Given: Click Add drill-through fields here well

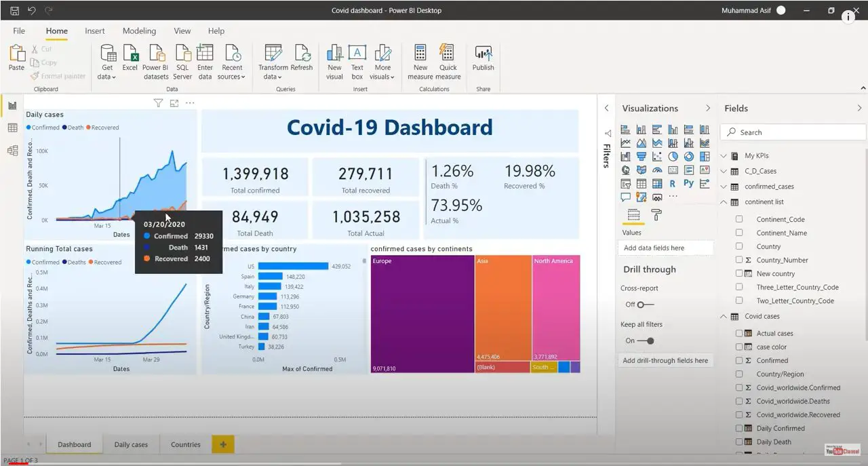Looking at the screenshot, I should [665, 360].
